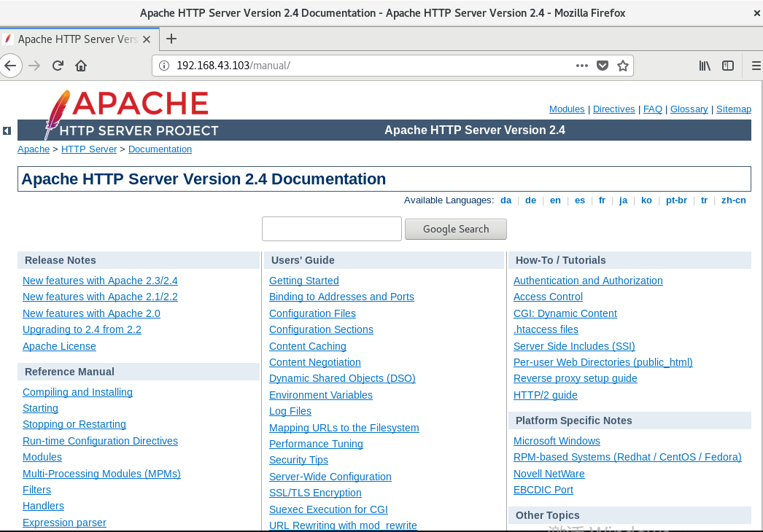Open the HTTP/2 guide
This screenshot has height=532, width=763.
(x=546, y=395)
